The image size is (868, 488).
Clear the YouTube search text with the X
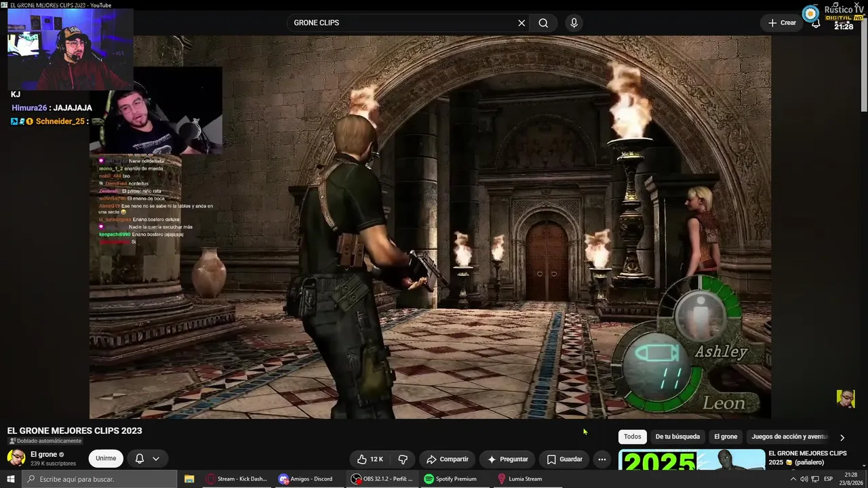[x=521, y=23]
